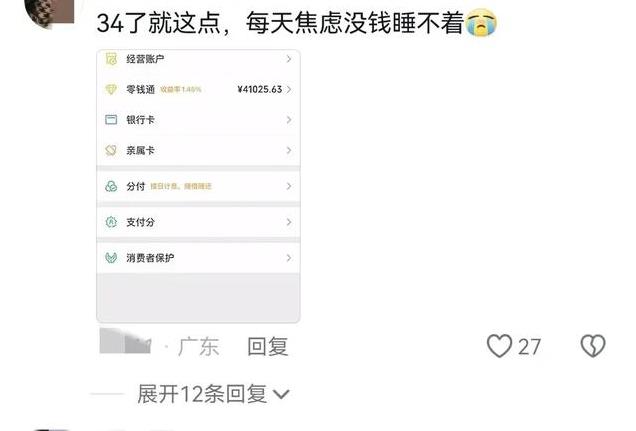
Task: Open the 支付分 row chevron arrow
Action: pos(289,222)
